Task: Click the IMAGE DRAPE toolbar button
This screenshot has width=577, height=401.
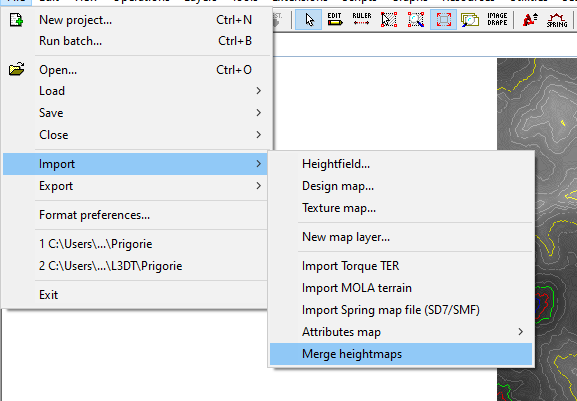Action: (497, 19)
